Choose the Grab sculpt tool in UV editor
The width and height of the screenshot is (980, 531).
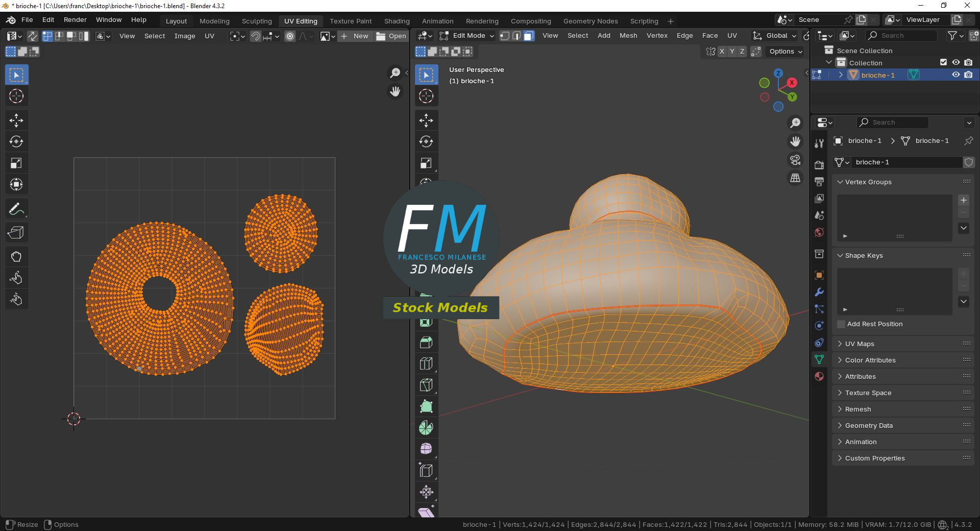(16, 257)
